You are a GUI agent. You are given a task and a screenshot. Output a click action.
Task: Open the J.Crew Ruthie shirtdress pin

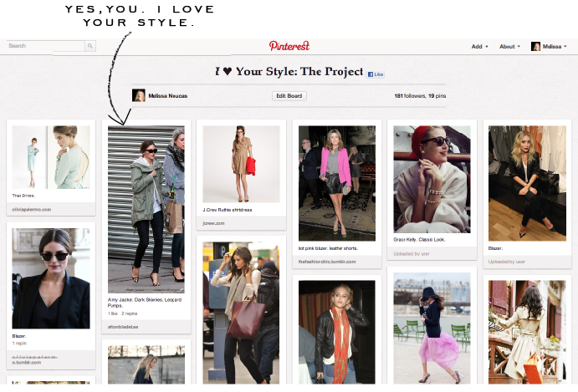point(241,164)
